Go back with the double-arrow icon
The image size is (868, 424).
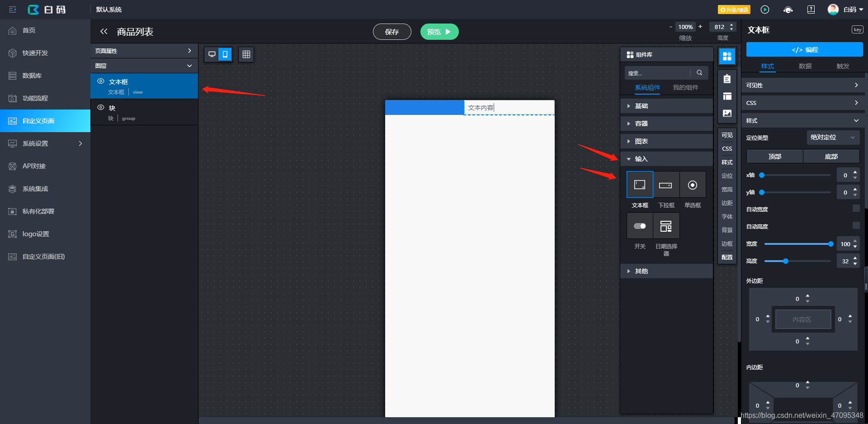pos(104,31)
